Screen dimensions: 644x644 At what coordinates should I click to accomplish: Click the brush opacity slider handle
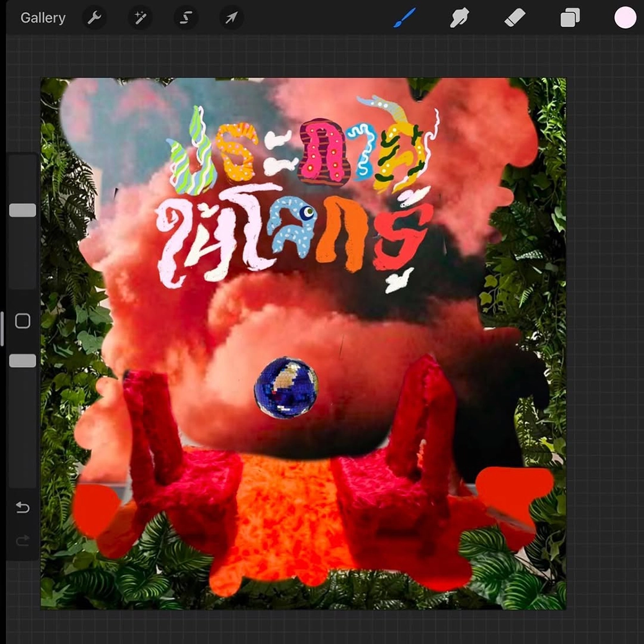pyautogui.click(x=23, y=361)
